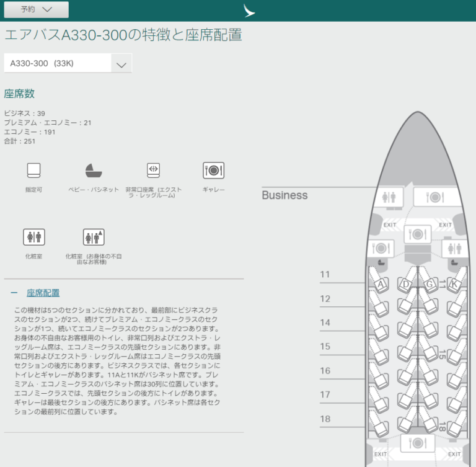Collapse the 座席配置 section
476x467 pixels.
tap(14, 293)
